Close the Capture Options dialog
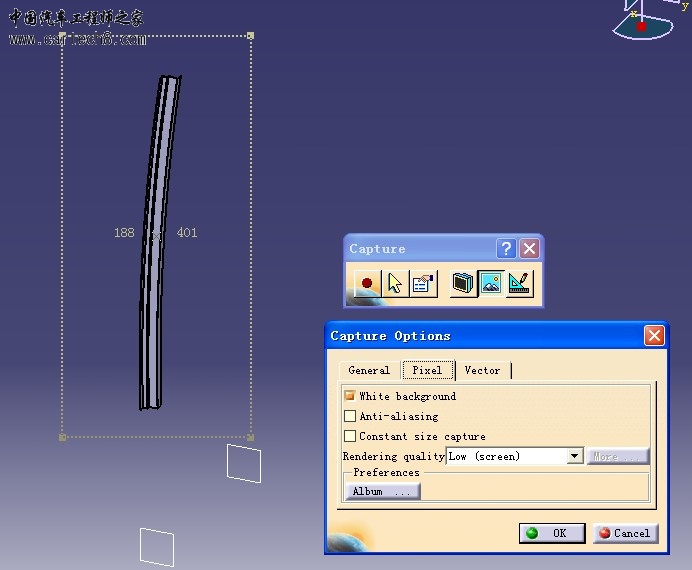Viewport: 692px width, 570px height. tap(654, 336)
